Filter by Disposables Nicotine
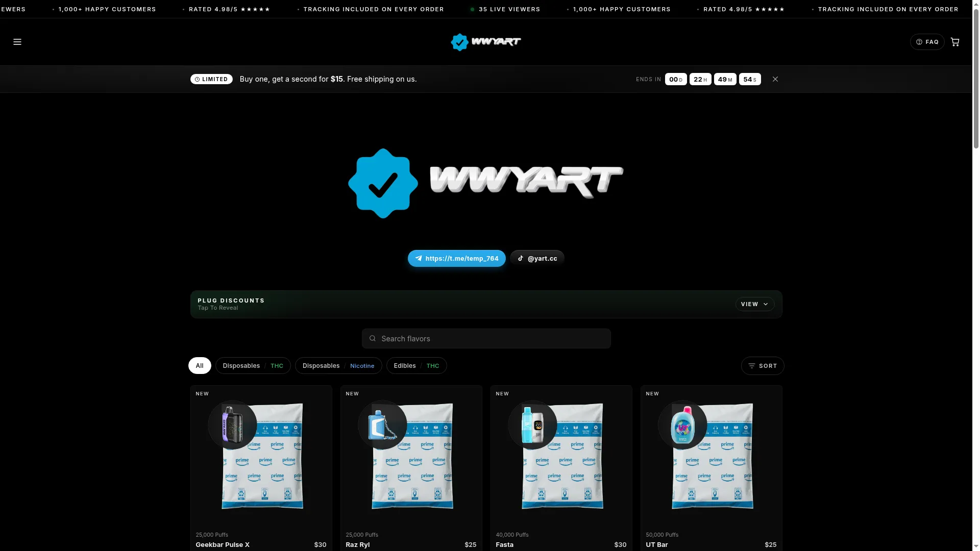This screenshot has width=980, height=551. [338, 365]
